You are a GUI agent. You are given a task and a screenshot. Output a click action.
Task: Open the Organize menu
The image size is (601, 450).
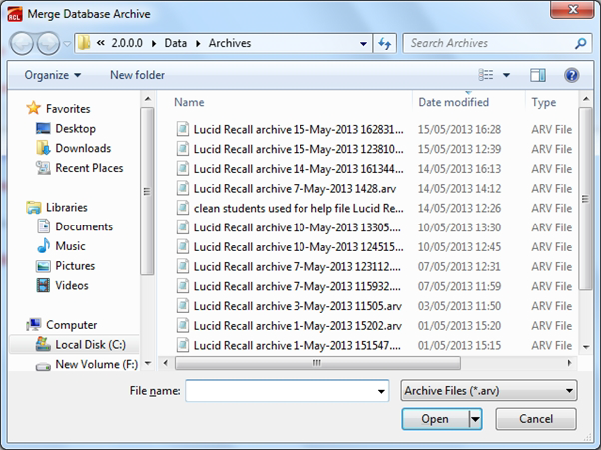(x=53, y=75)
